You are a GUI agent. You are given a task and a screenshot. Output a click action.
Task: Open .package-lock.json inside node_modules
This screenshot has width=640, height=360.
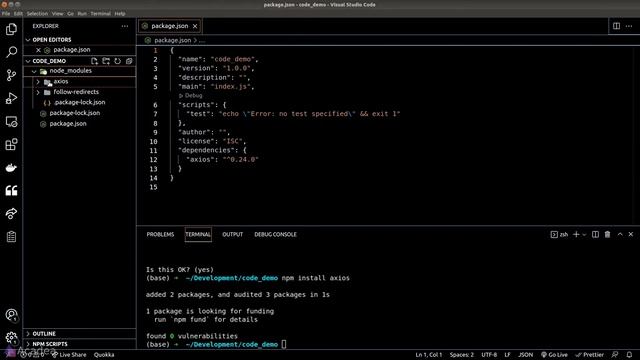[80, 102]
